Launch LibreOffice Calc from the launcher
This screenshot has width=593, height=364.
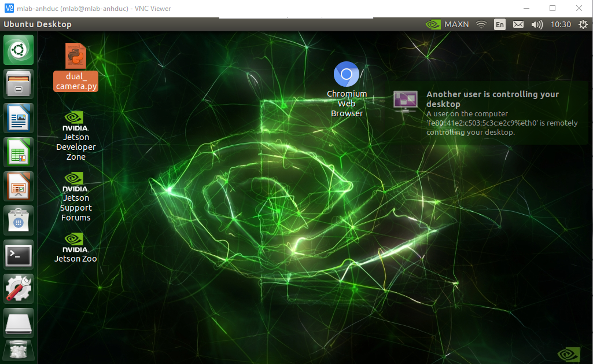tap(19, 152)
